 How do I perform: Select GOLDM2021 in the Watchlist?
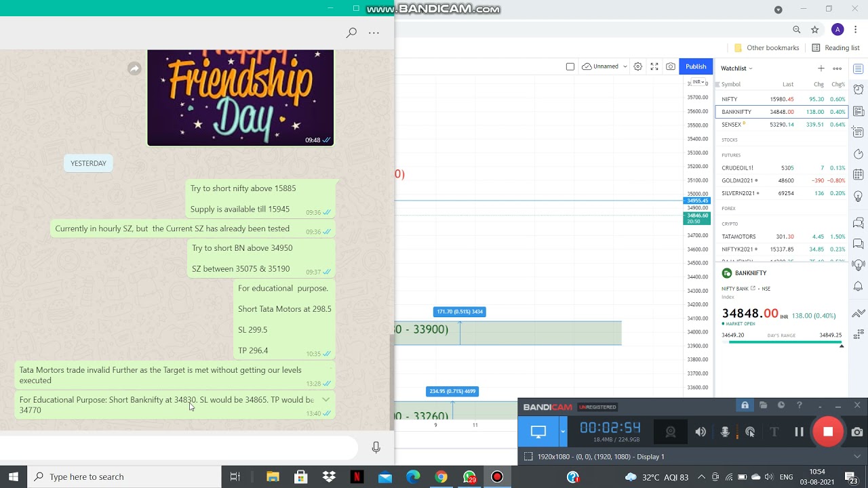[x=781, y=181]
